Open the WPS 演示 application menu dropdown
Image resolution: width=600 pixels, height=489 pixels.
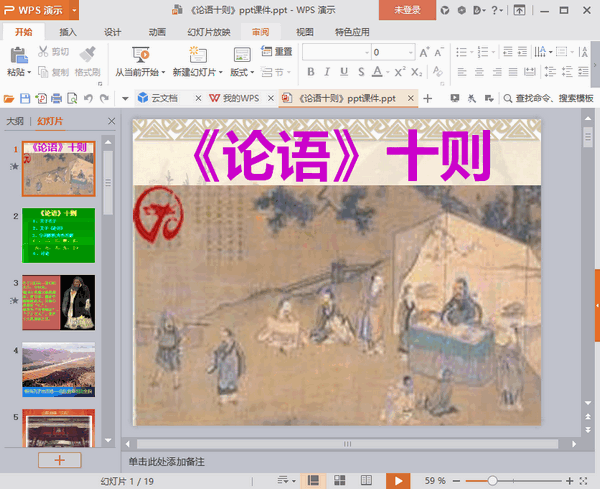[74, 10]
